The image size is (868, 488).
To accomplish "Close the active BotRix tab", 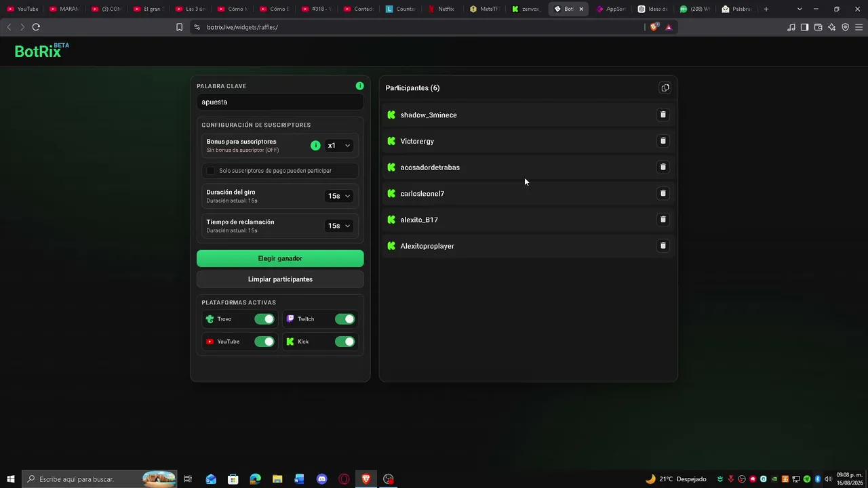I will pyautogui.click(x=581, y=9).
